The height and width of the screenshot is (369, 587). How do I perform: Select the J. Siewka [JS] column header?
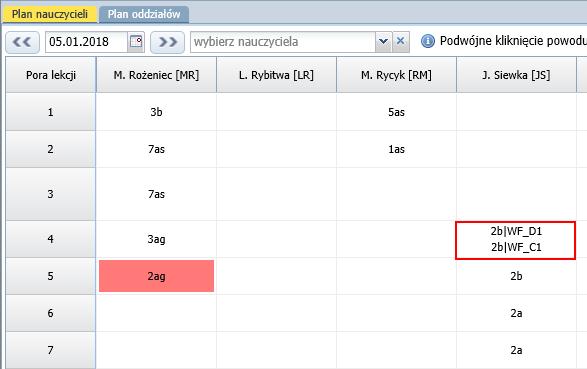pyautogui.click(x=516, y=75)
